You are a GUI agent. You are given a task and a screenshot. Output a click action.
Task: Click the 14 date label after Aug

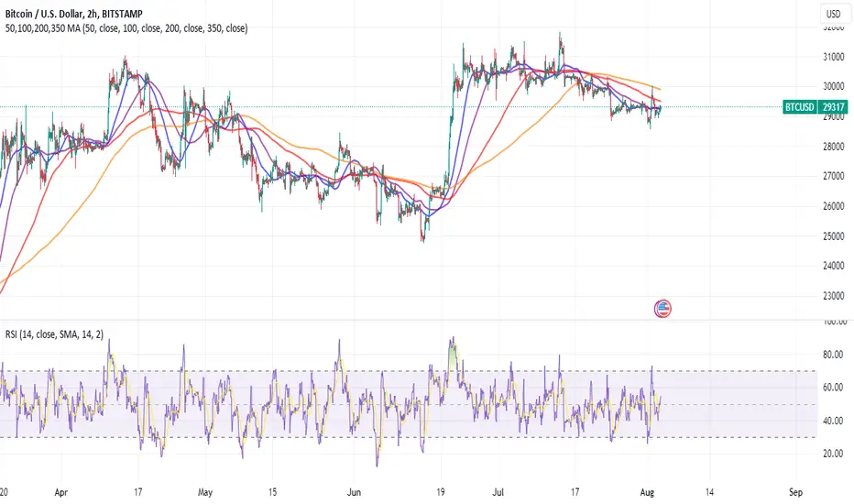click(709, 492)
